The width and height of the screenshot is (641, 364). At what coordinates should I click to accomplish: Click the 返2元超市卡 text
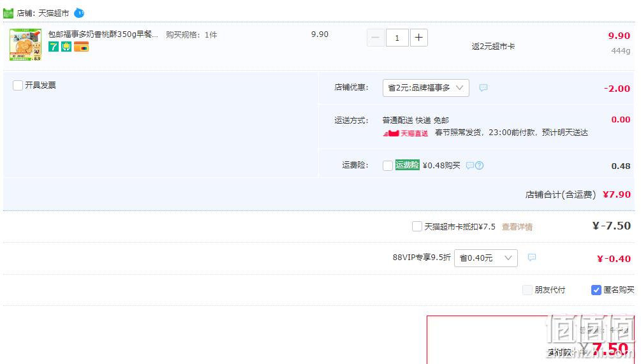point(493,47)
